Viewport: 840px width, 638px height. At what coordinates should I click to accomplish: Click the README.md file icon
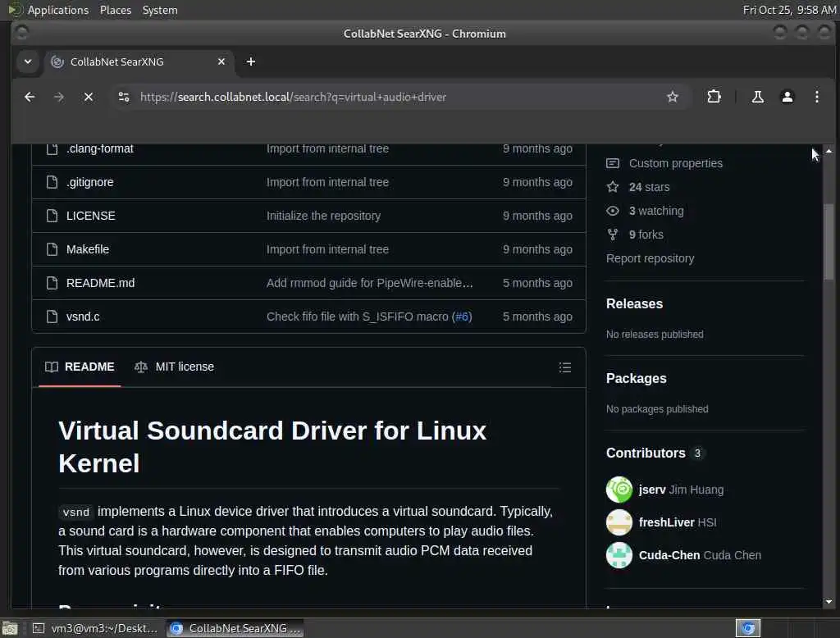(52, 283)
